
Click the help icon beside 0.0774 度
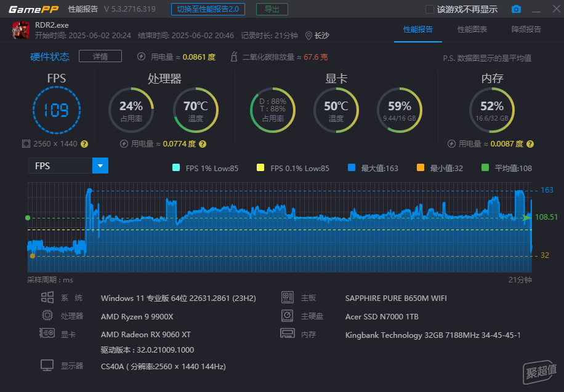click(203, 144)
